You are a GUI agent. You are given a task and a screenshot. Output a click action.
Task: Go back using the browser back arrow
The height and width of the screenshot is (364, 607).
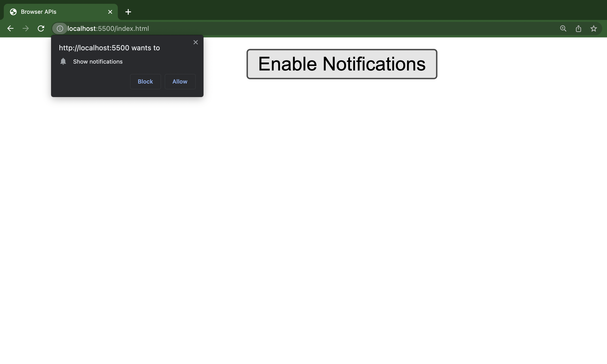pos(10,28)
